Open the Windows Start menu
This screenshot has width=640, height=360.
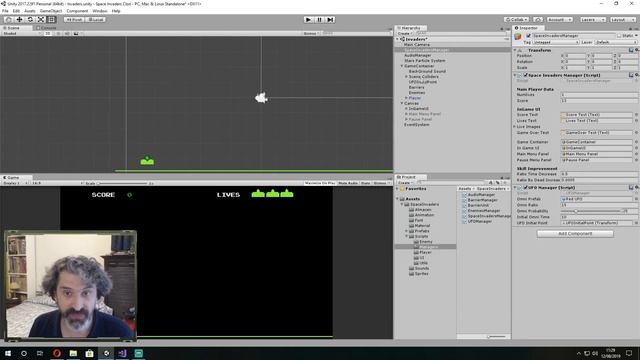[x=8, y=353]
